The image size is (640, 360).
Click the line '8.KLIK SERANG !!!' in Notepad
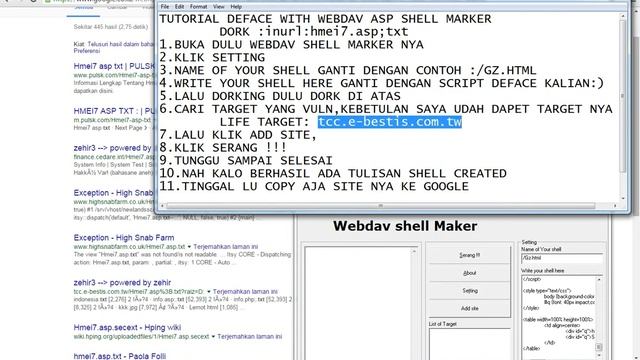pos(223,147)
